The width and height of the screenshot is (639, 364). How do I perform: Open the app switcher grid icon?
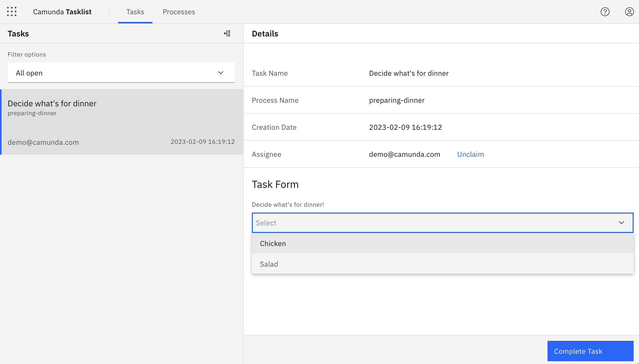(x=12, y=12)
